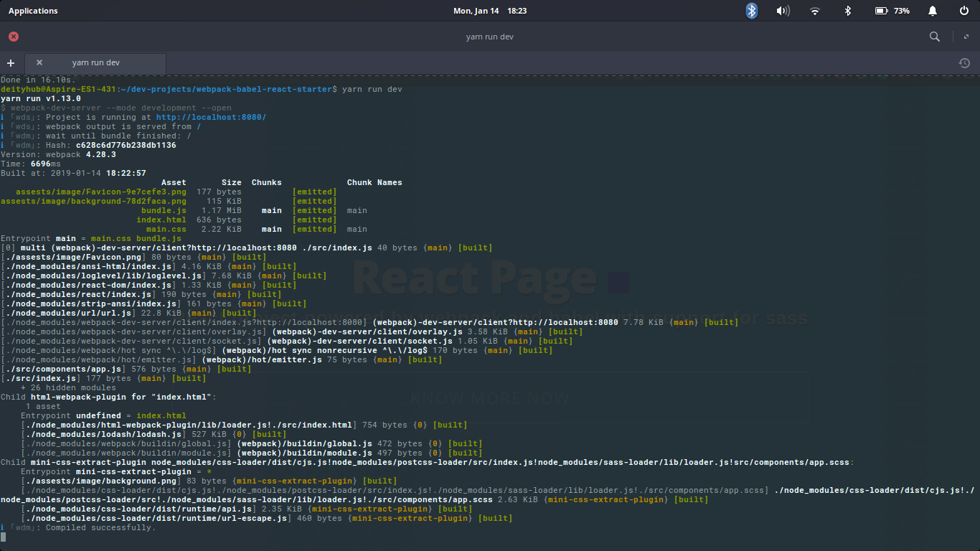Screen dimensions: 980x551
Task: Click the main.css asset row name
Action: click(x=166, y=229)
